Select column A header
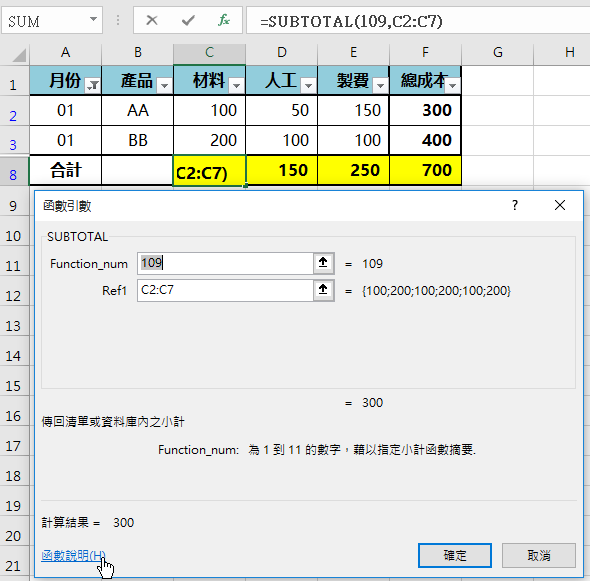The height and width of the screenshot is (581, 590). tap(65, 52)
